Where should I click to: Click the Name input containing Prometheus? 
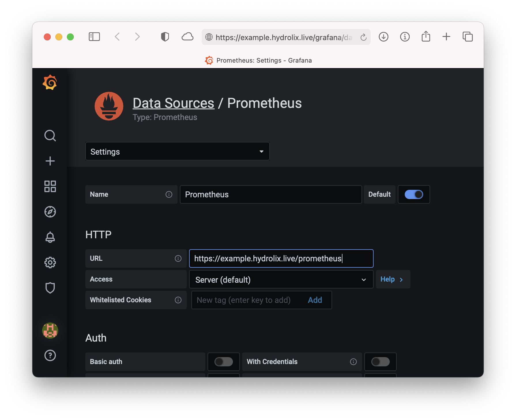pos(271,194)
